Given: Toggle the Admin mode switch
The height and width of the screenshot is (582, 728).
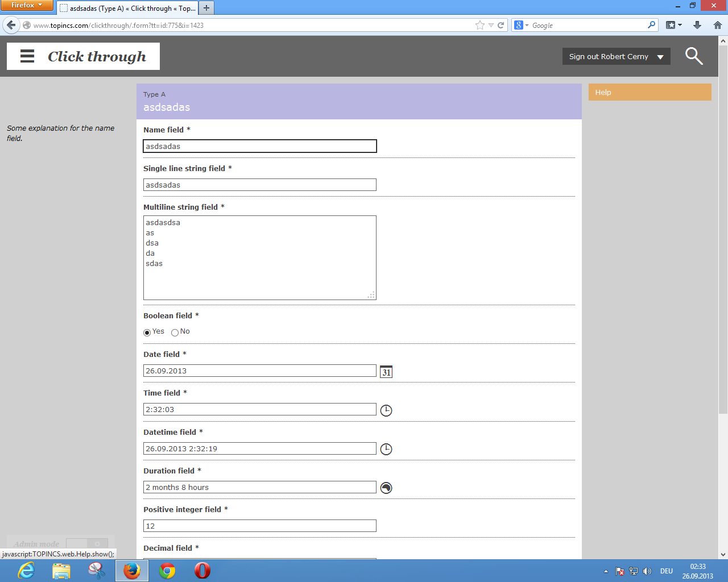Looking at the screenshot, I should [x=86, y=544].
